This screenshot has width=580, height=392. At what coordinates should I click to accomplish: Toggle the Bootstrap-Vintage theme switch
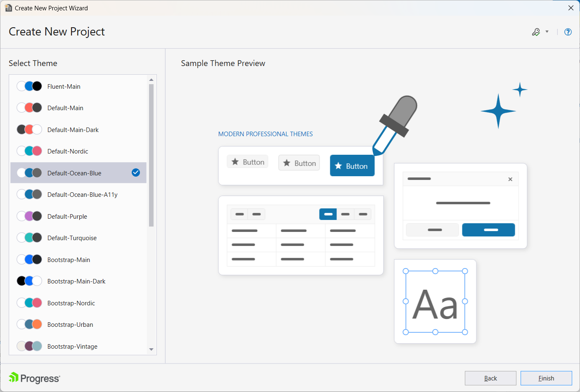(29, 346)
